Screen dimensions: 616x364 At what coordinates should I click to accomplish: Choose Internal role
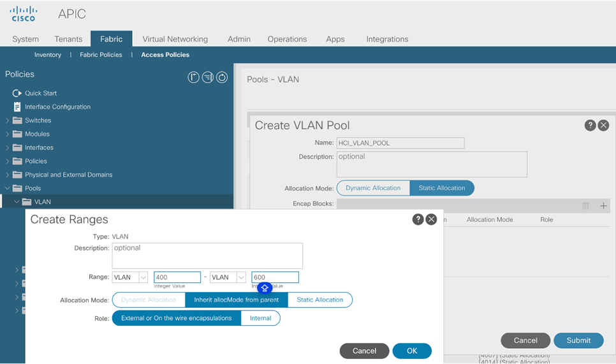click(x=260, y=318)
